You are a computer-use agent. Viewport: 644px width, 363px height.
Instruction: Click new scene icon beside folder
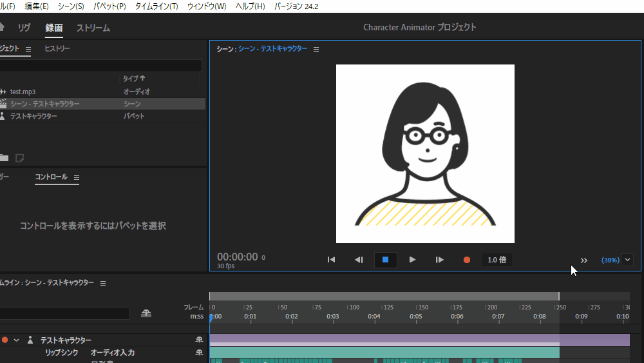pos(19,158)
